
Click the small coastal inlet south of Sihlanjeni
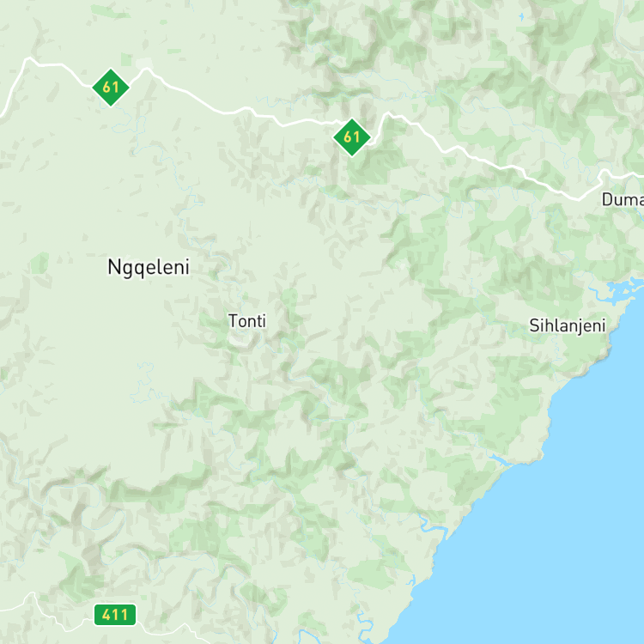pos(499,459)
